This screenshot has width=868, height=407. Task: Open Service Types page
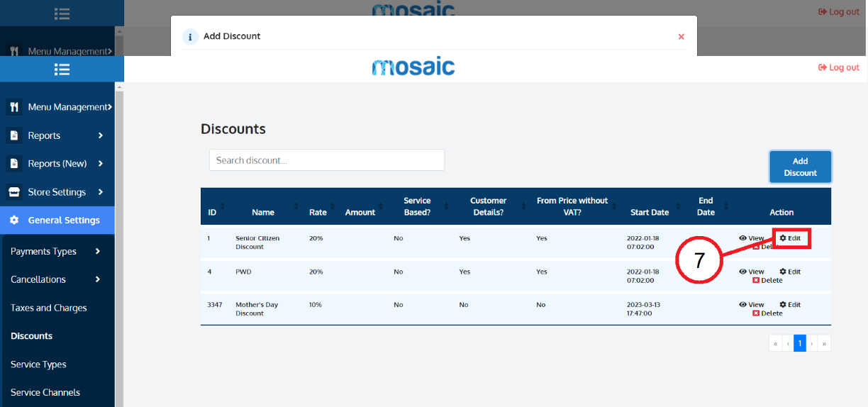(x=38, y=364)
